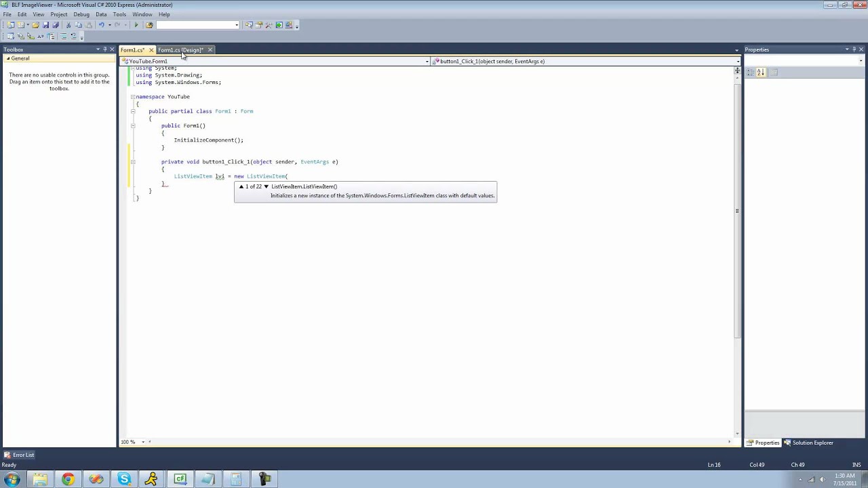Close the Toolbox panel
Viewport: 868px width, 488px height.
coord(112,49)
